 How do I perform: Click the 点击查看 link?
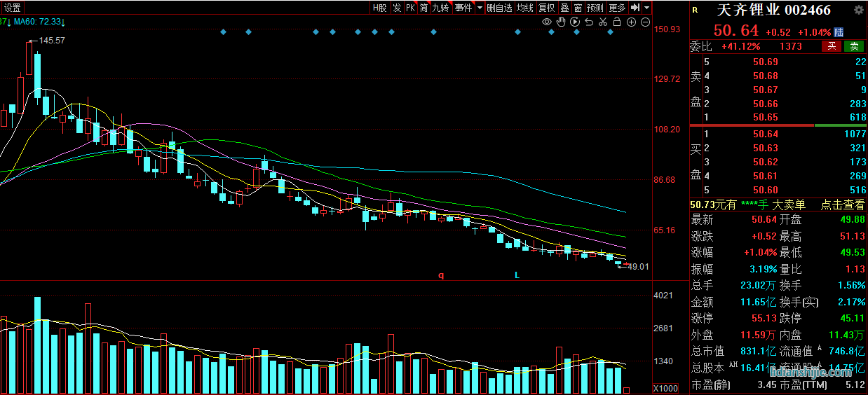tap(843, 205)
